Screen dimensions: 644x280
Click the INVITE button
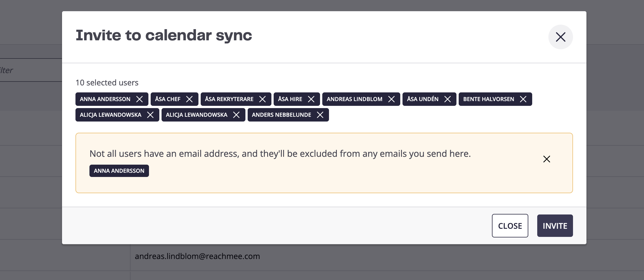[555, 226]
